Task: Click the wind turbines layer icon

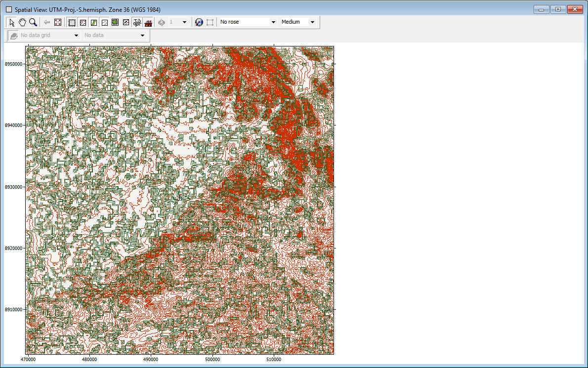Action: (137, 22)
